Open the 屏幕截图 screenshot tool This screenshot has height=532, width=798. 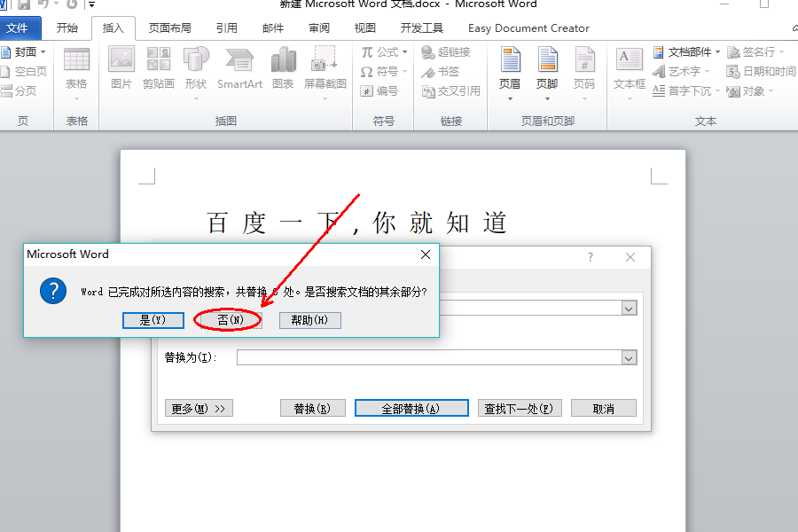(325, 74)
